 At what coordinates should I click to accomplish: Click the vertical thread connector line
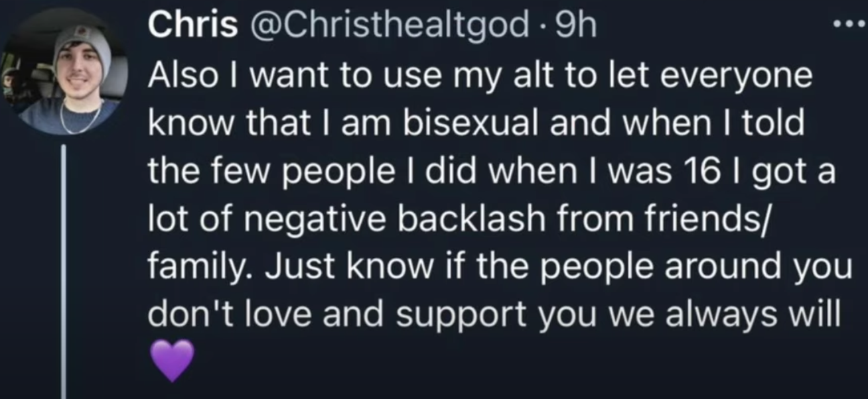[x=64, y=272]
